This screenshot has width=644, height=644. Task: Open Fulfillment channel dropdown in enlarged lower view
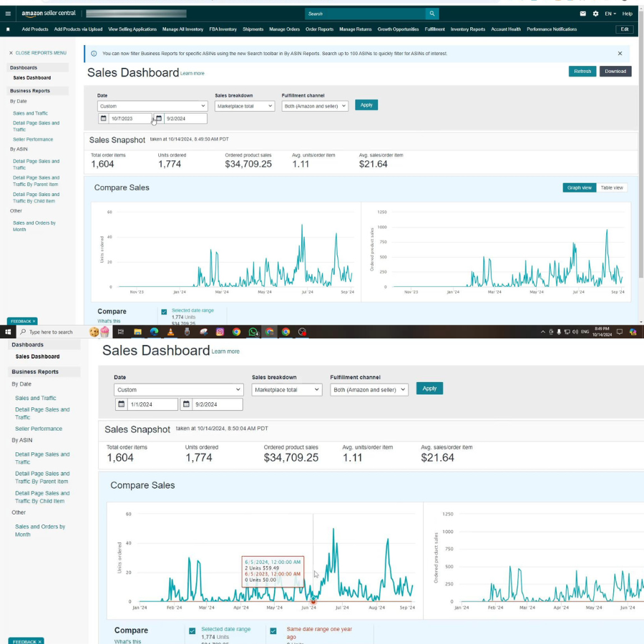[x=369, y=390]
